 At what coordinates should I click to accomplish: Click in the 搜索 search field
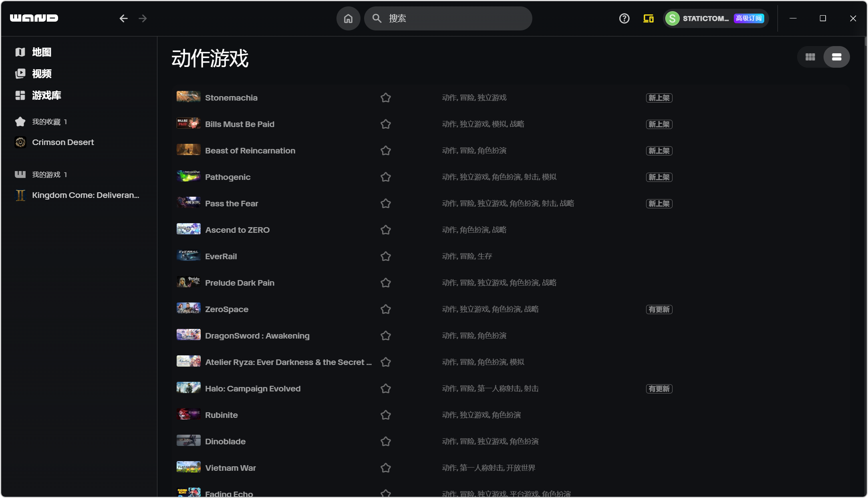(x=448, y=18)
